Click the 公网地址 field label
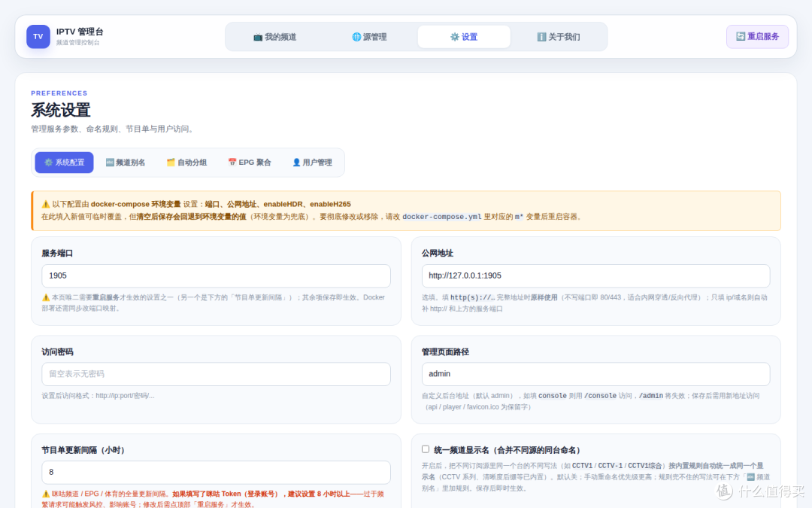812x508 pixels. [437, 253]
